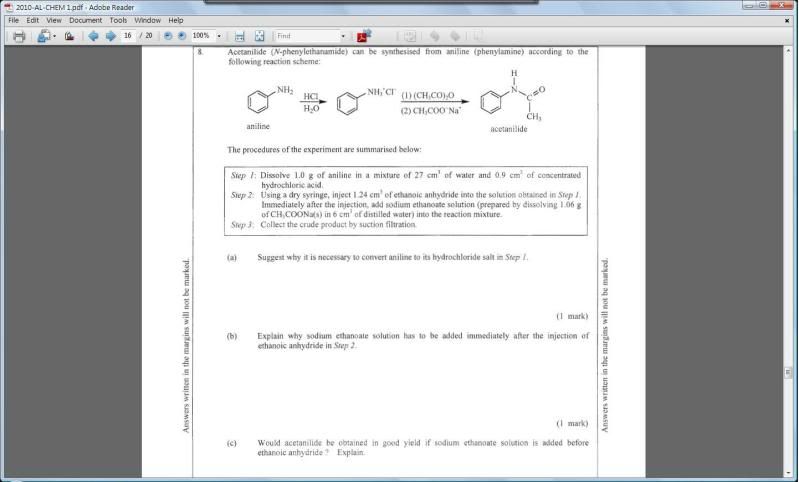
Task: Click the word 'aniline' under the first structure
Action: (258, 126)
